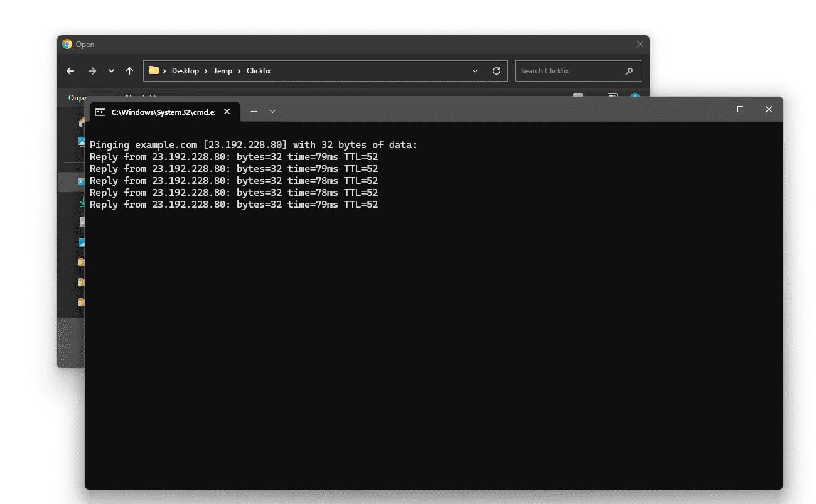Select the cmd.exe terminal tab
The image size is (816, 504).
(163, 111)
